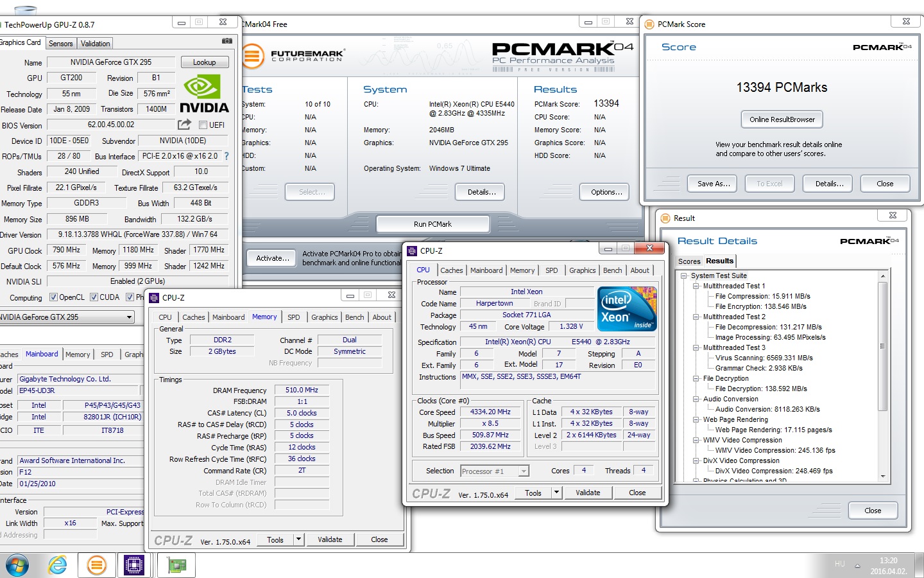
Task: Click the PCMark Score window title icon
Action: (x=650, y=24)
